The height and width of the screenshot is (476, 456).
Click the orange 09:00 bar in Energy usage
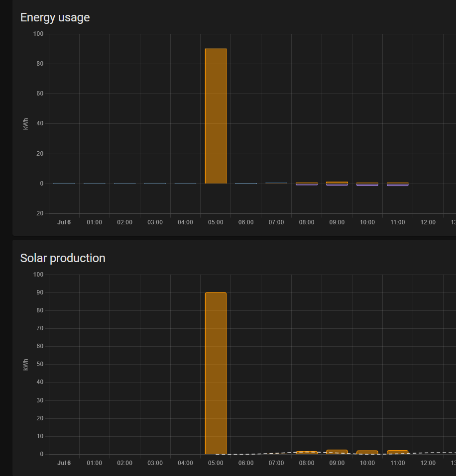tap(337, 182)
